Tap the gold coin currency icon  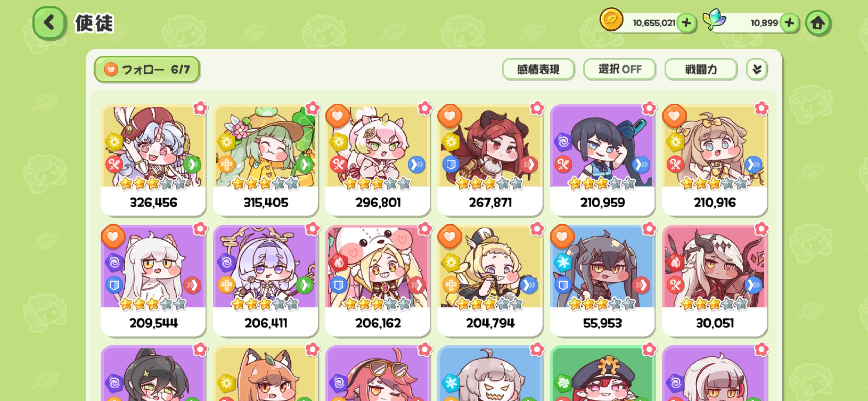pyautogui.click(x=611, y=20)
